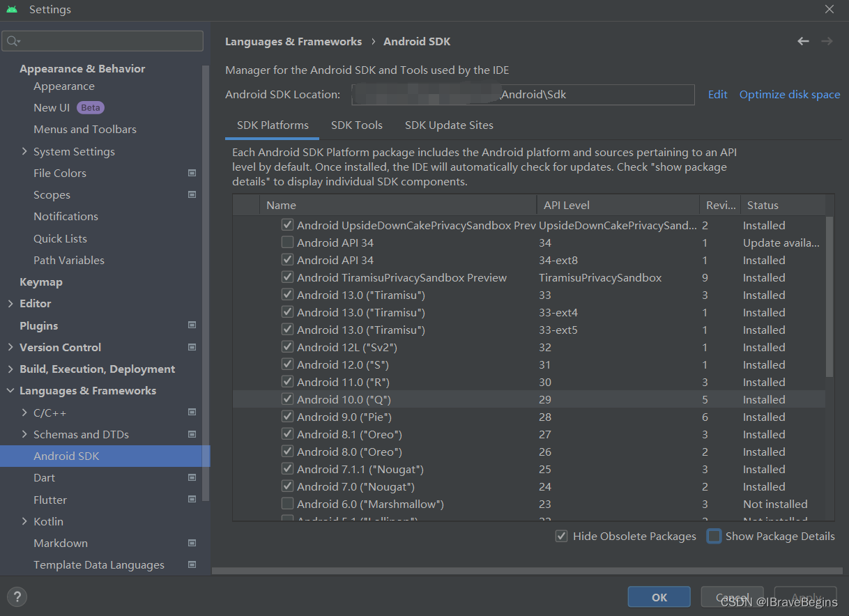
Task: Sort the table by API Level column header
Action: pyautogui.click(x=618, y=205)
